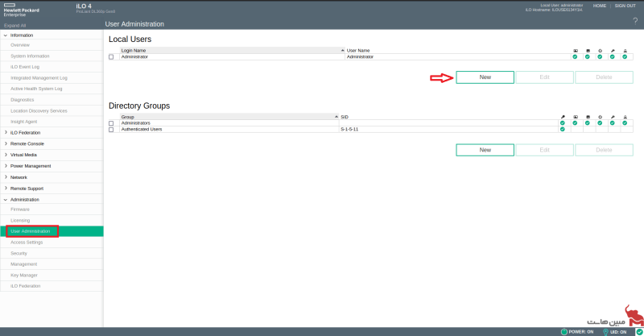Click the Directory Groups Administer User Accounts header icon
Viewport: 644px width, 336px height.
point(625,117)
